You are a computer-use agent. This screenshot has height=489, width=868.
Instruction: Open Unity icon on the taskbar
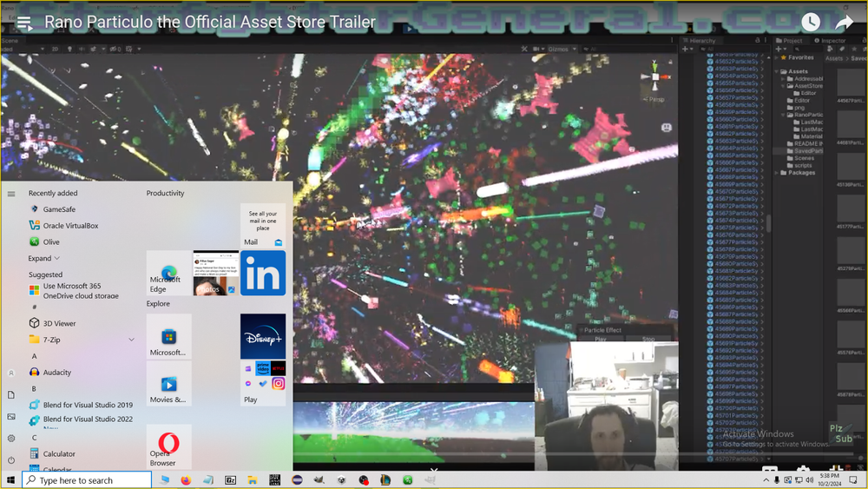[341, 480]
